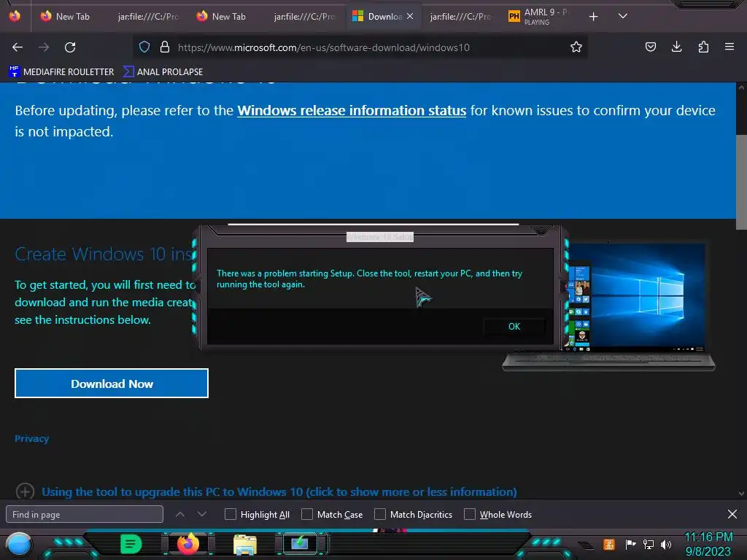This screenshot has width=747, height=560.
Task: Bookmark this page with the star
Action: [576, 47]
